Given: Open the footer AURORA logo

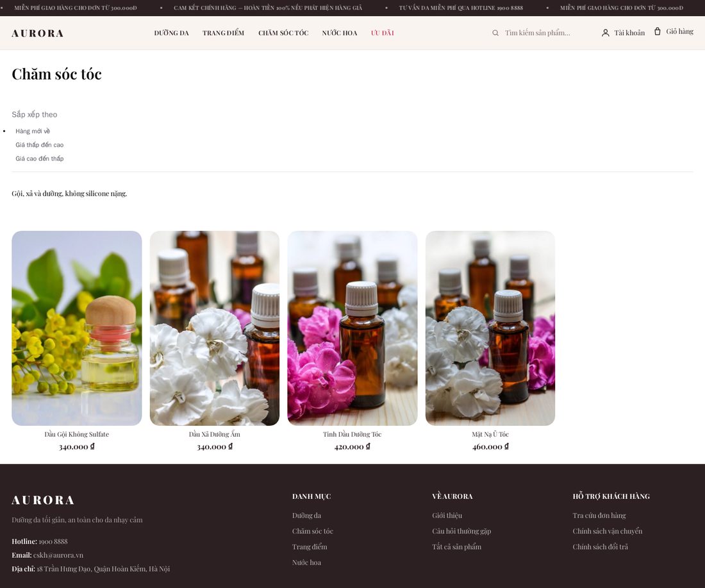Looking at the screenshot, I should [x=43, y=500].
